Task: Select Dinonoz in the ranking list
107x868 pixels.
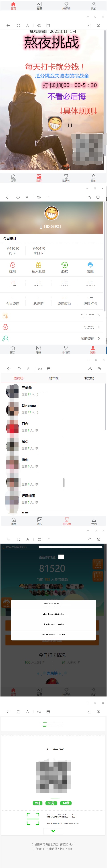Action: (29, 406)
